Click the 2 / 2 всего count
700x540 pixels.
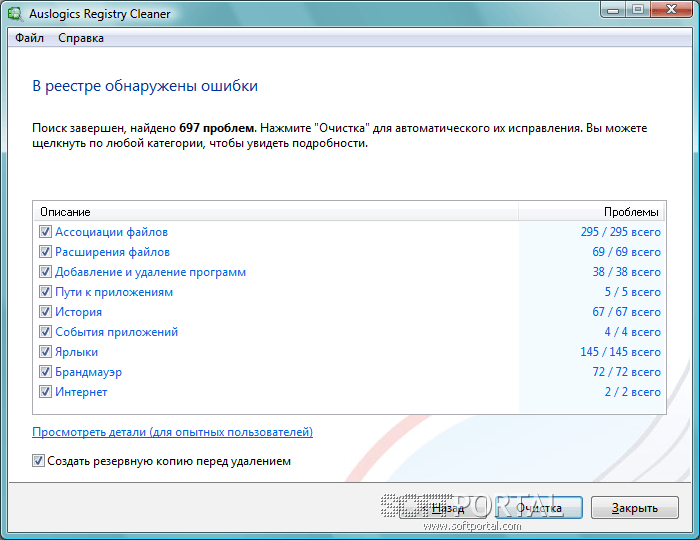(x=633, y=392)
